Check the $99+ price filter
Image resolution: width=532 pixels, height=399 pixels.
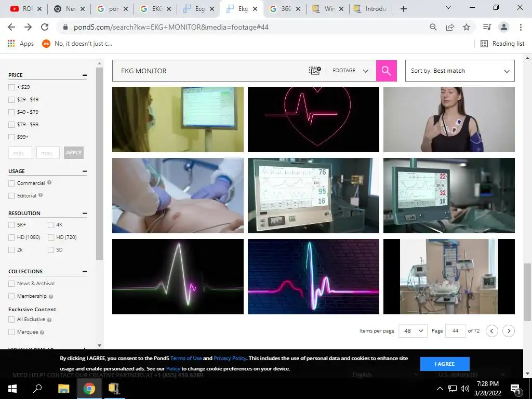pyautogui.click(x=11, y=137)
